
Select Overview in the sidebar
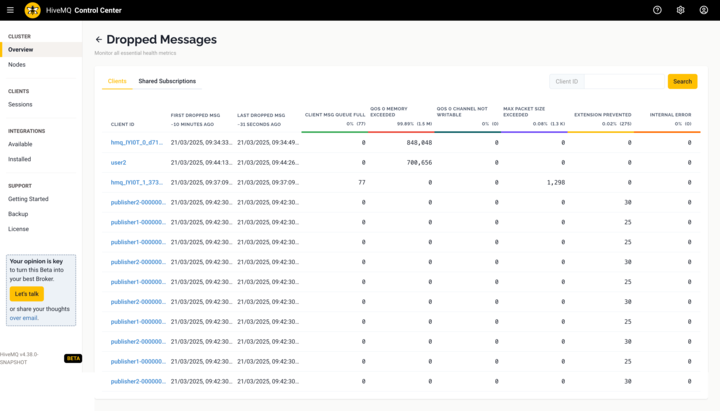click(41, 50)
